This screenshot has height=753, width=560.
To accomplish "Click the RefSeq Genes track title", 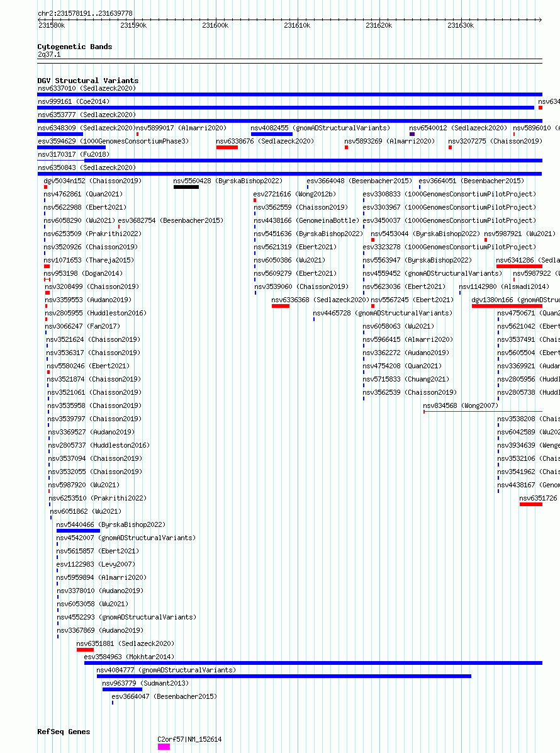I will (x=64, y=732).
